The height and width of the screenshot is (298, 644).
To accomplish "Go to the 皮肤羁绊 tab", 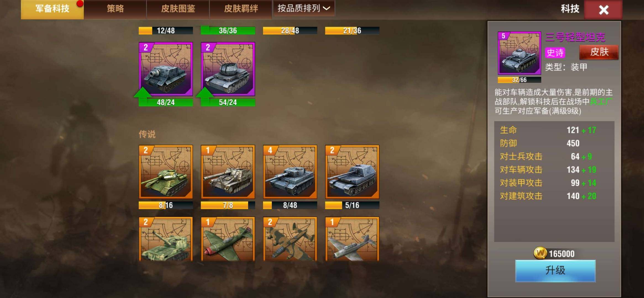I will (241, 9).
